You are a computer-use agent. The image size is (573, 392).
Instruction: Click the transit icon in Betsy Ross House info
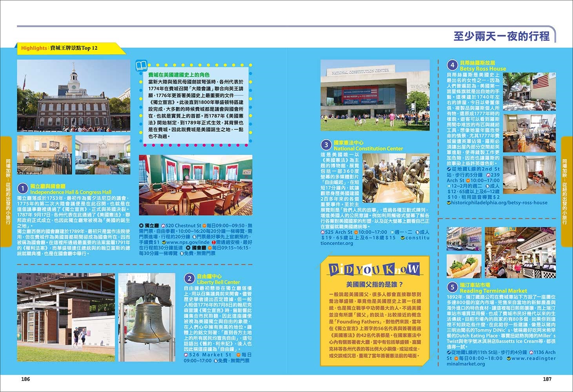tap(449, 169)
